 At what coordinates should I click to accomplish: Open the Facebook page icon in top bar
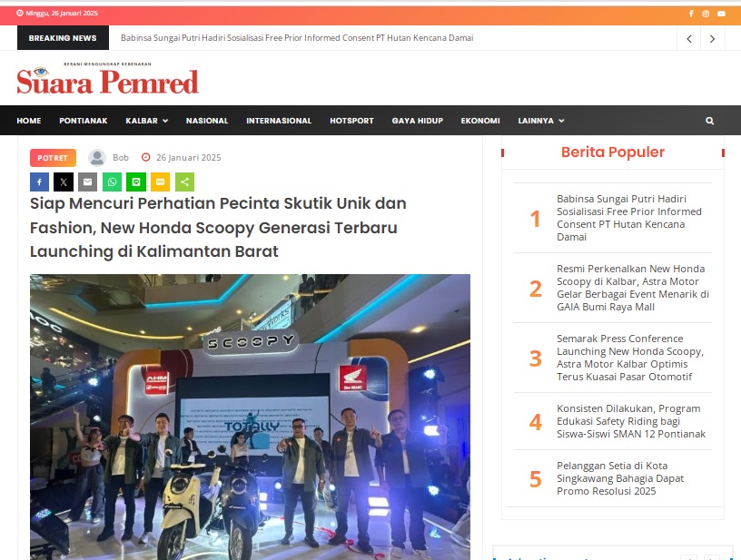pyautogui.click(x=691, y=14)
